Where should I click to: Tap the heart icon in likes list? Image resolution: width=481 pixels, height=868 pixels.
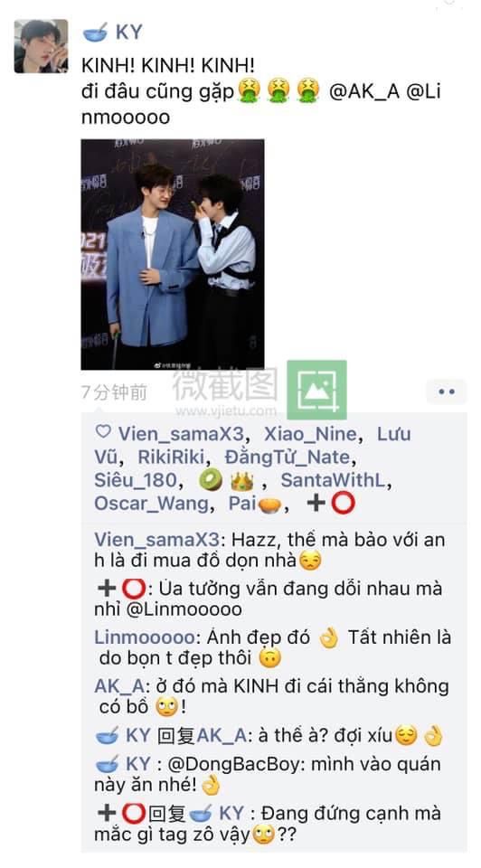click(103, 432)
